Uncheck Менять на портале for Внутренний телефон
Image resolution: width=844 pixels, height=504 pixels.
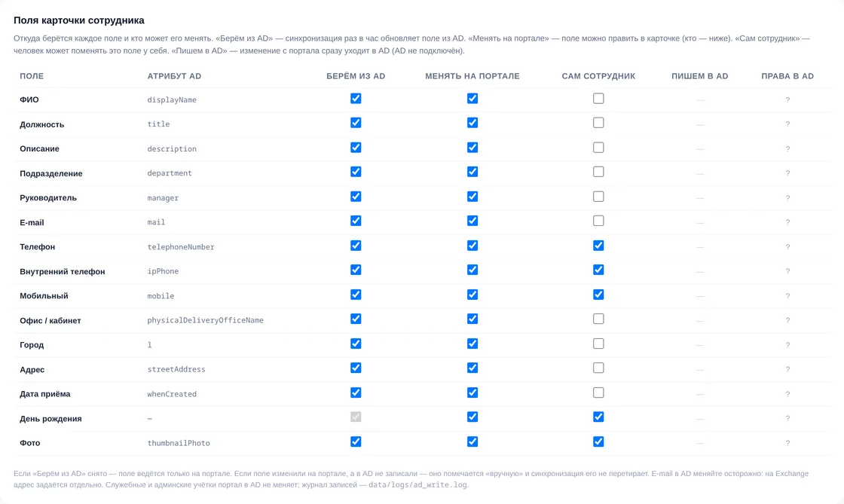(x=472, y=270)
